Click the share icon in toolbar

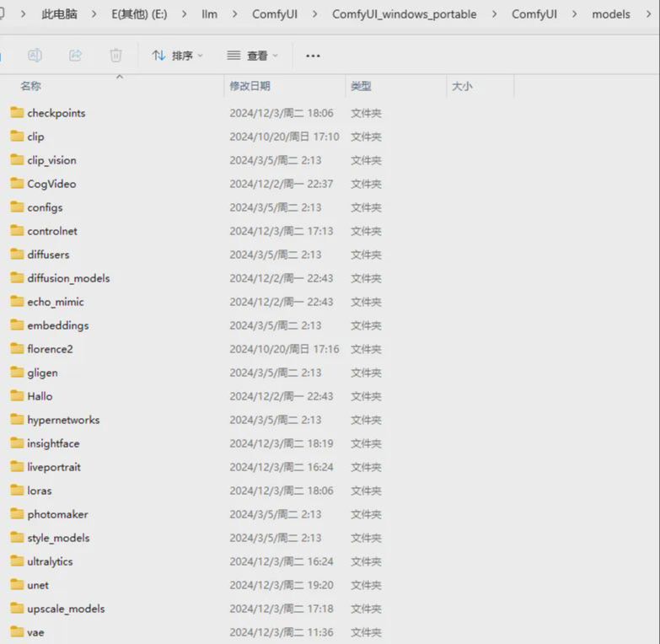pyautogui.click(x=75, y=55)
